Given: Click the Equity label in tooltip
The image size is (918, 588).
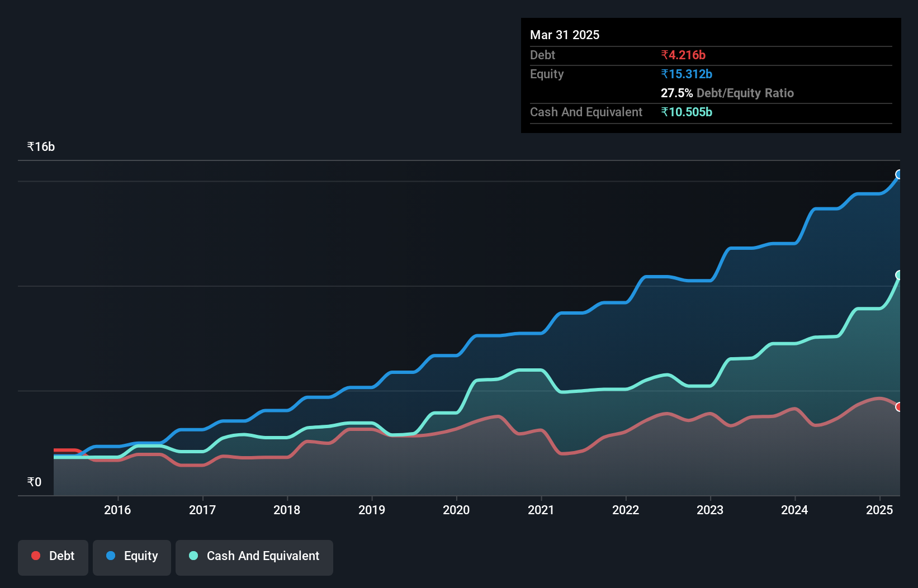Looking at the screenshot, I should click(x=547, y=74).
